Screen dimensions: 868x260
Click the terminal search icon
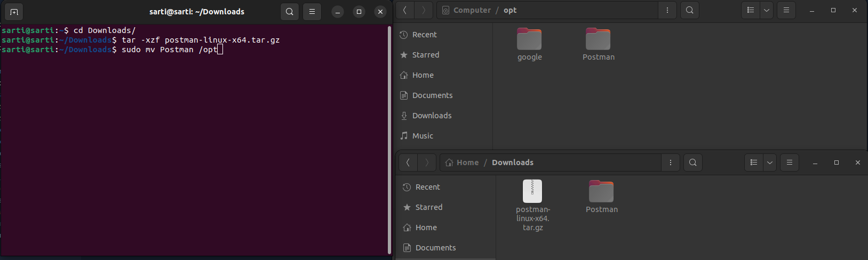(289, 12)
